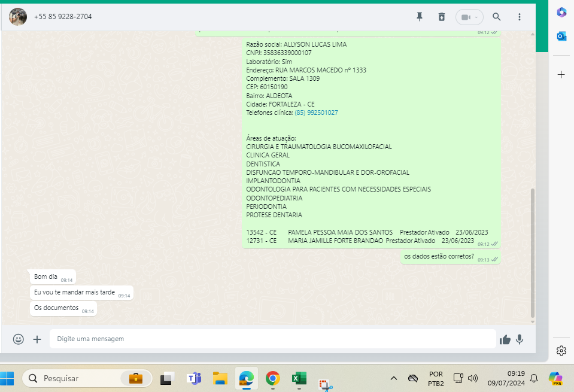Open Outlook in Edge sidebar
Screen dimensions: 574x392
coord(561,37)
